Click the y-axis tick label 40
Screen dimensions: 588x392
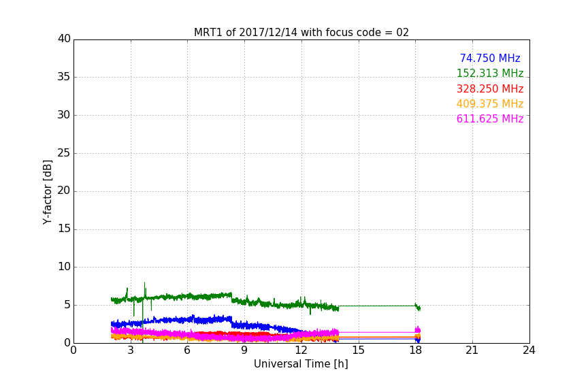pyautogui.click(x=64, y=39)
